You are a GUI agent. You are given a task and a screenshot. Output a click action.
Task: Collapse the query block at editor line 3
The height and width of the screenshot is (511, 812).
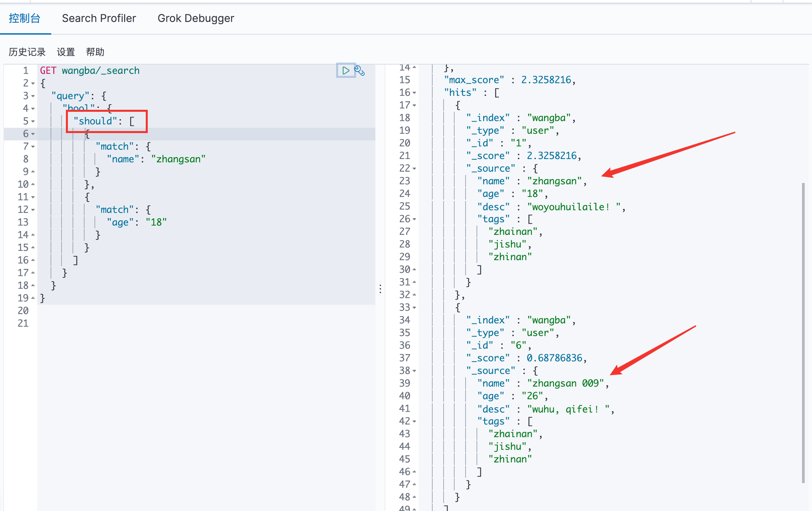tap(33, 96)
